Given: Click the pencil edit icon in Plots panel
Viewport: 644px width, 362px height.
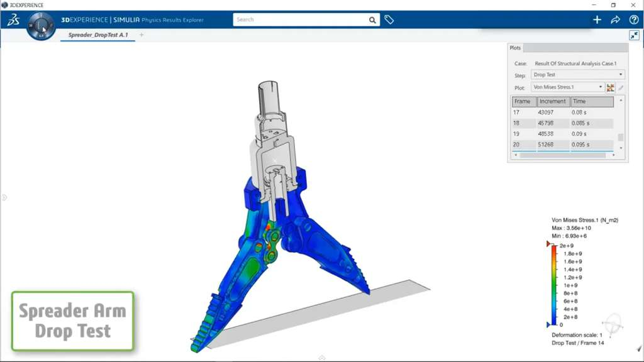Looking at the screenshot, I should tap(621, 87).
